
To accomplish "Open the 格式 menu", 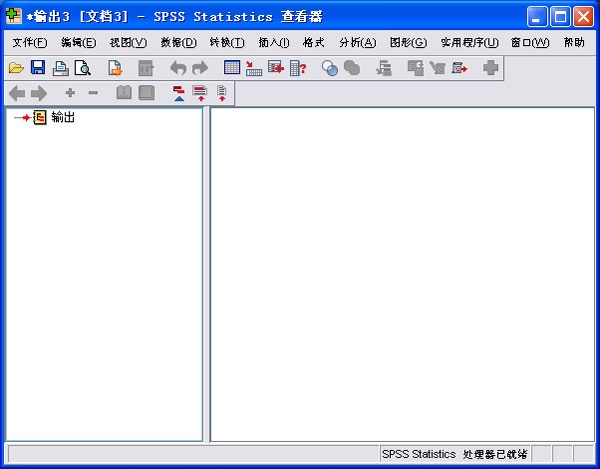I will pos(313,42).
